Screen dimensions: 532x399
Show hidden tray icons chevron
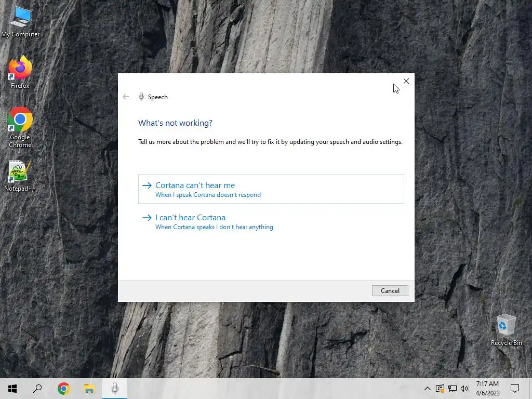point(428,389)
